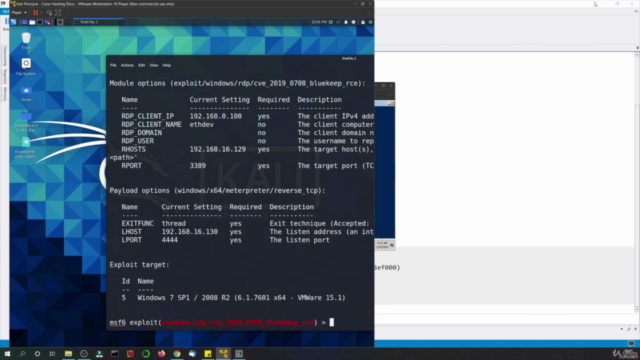The height and width of the screenshot is (360, 640).
Task: Open Firefox from the taskbar
Action: [x=161, y=353]
